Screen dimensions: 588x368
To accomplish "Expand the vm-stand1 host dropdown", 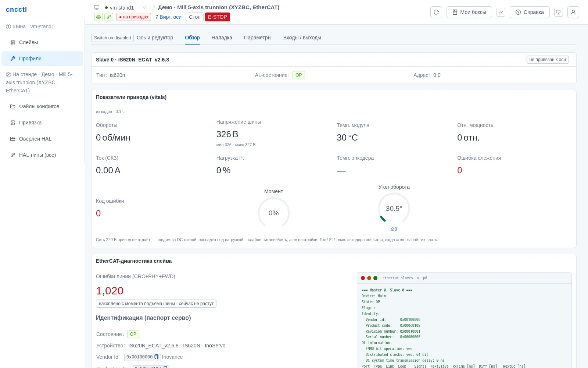I will pos(144,7).
